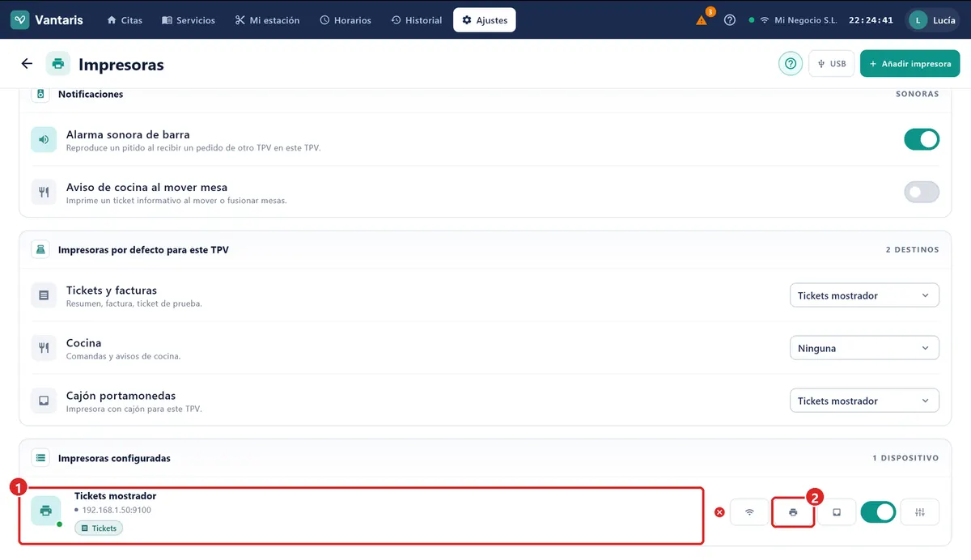Expand the Cocina printer dropdown set to Ninguna
The height and width of the screenshot is (560, 971).
click(864, 348)
